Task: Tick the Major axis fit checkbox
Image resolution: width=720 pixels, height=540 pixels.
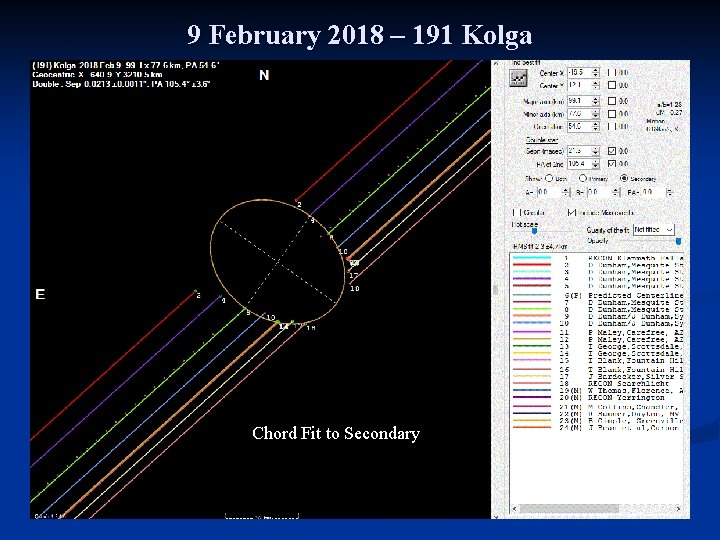Action: [x=611, y=101]
